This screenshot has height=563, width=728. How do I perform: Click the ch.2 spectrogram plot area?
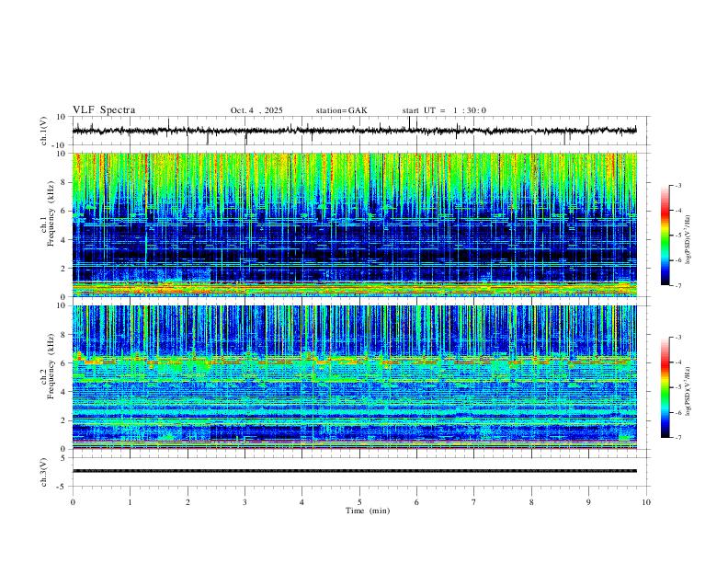[354, 377]
